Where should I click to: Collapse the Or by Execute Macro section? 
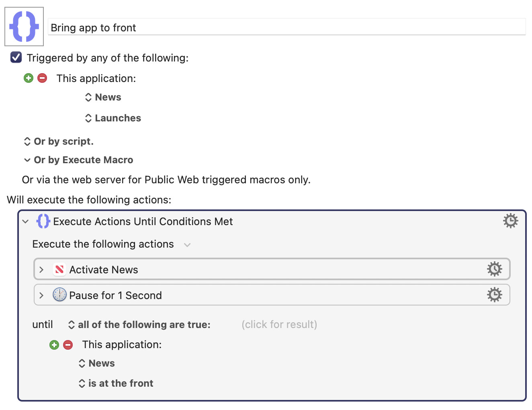27,160
